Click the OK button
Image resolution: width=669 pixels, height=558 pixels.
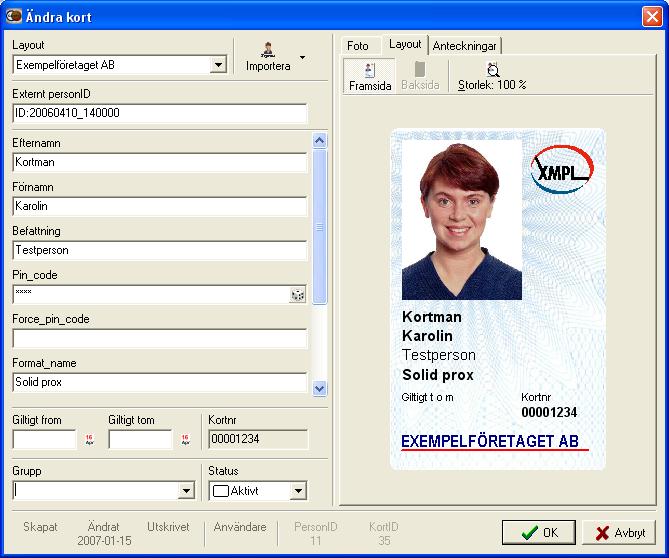538,532
